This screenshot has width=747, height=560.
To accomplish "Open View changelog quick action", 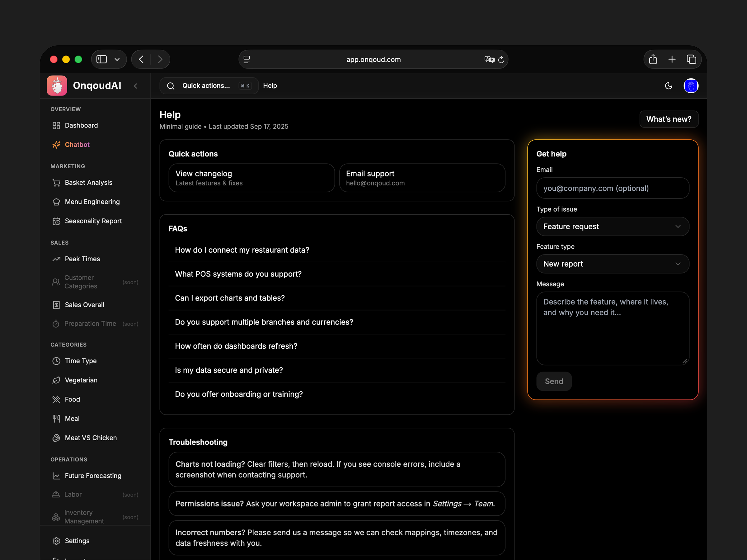I will click(x=251, y=178).
